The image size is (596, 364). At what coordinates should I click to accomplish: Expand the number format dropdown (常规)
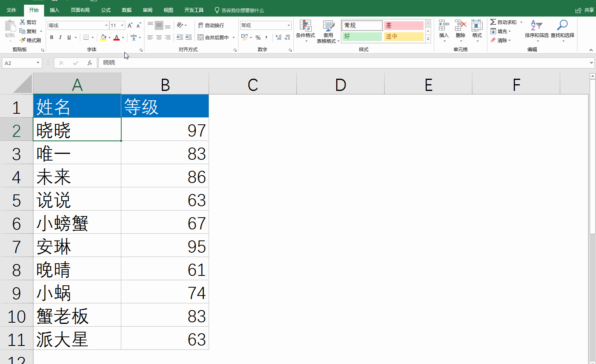coord(289,25)
